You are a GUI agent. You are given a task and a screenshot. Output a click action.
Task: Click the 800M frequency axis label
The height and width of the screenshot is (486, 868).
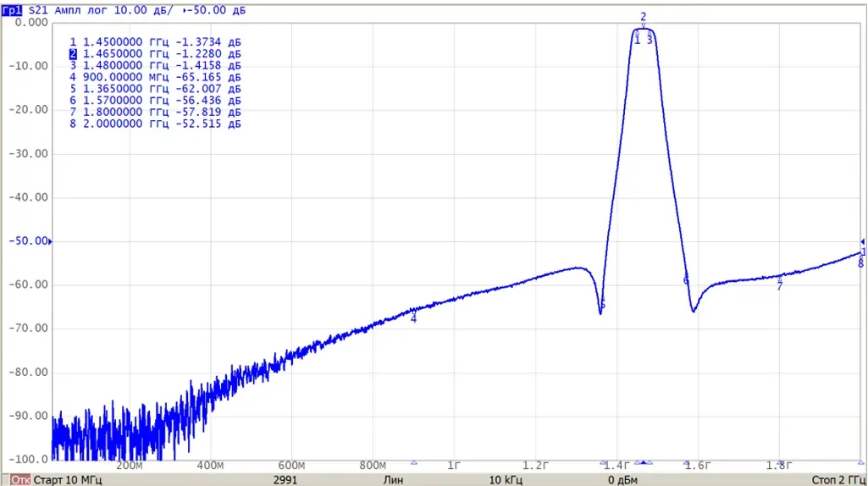click(x=373, y=466)
